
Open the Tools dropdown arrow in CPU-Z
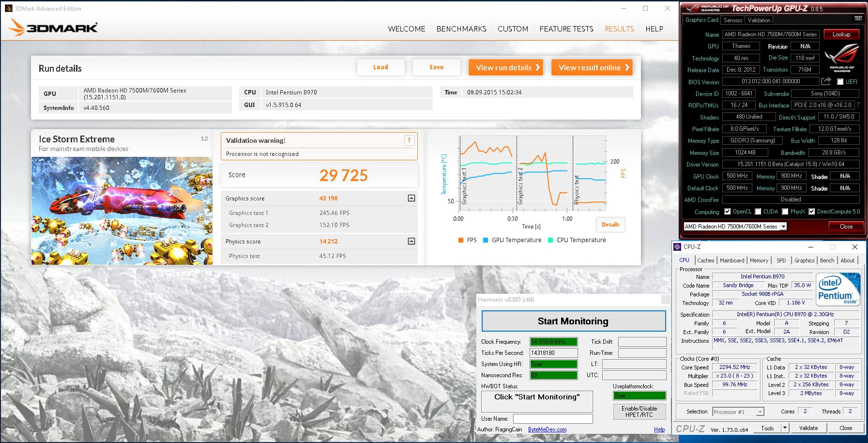pos(785,428)
